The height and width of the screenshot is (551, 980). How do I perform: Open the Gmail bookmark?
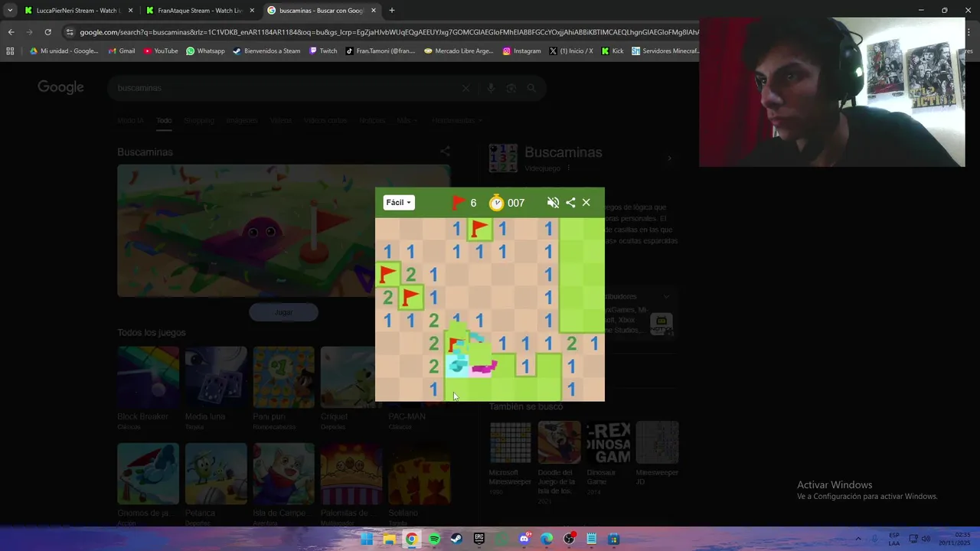(x=122, y=51)
